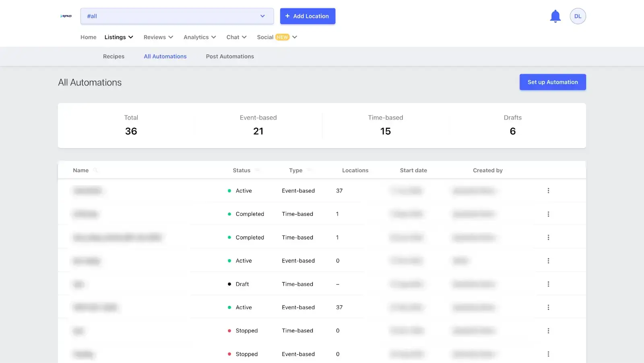Screen dimensions: 644x363
Task: Click the Total count 36
Action: tap(131, 131)
